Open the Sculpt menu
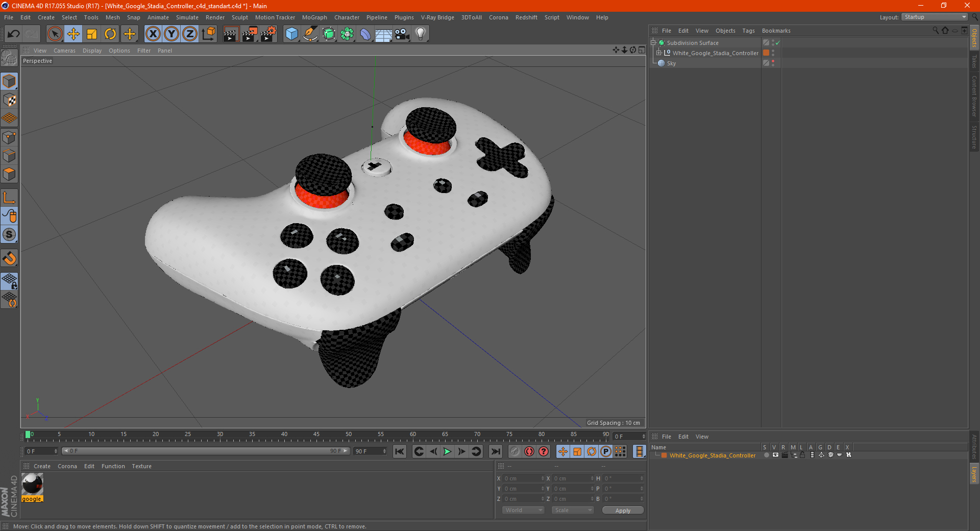980x531 pixels. (x=239, y=17)
